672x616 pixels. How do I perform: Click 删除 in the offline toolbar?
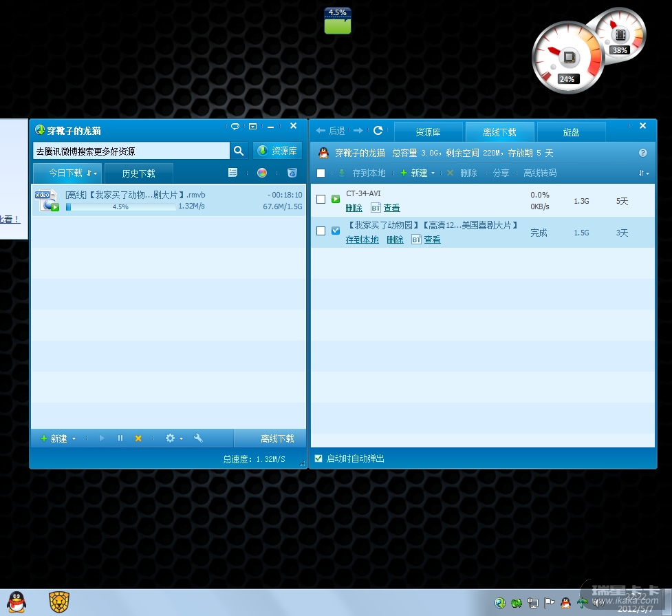462,173
